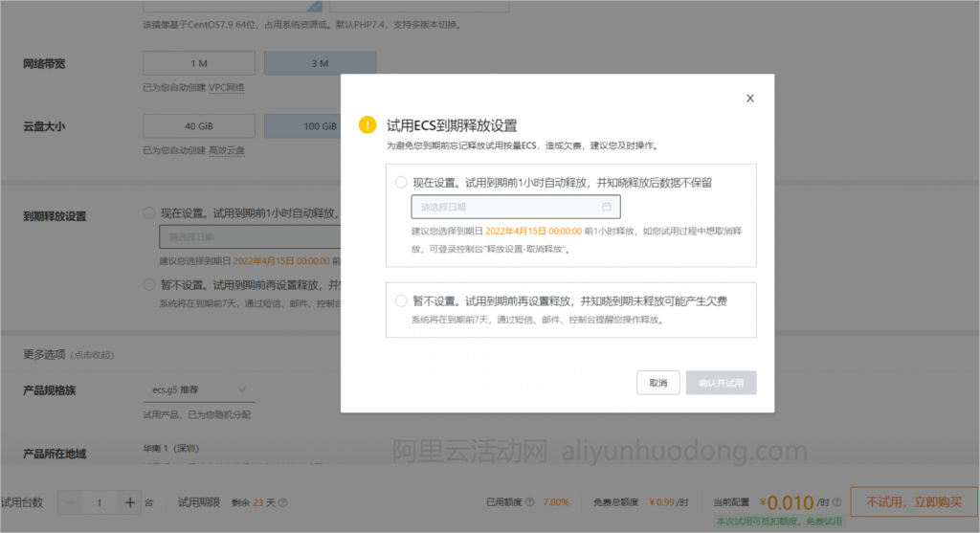Select 100 GiB cloud disk size

[302, 126]
